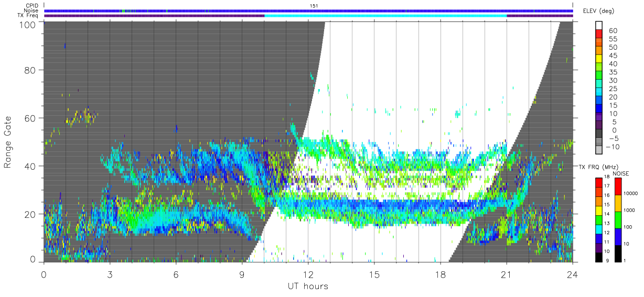Click the 12 tick on UT hours axis
This screenshot has height=297, width=644.
308,273
